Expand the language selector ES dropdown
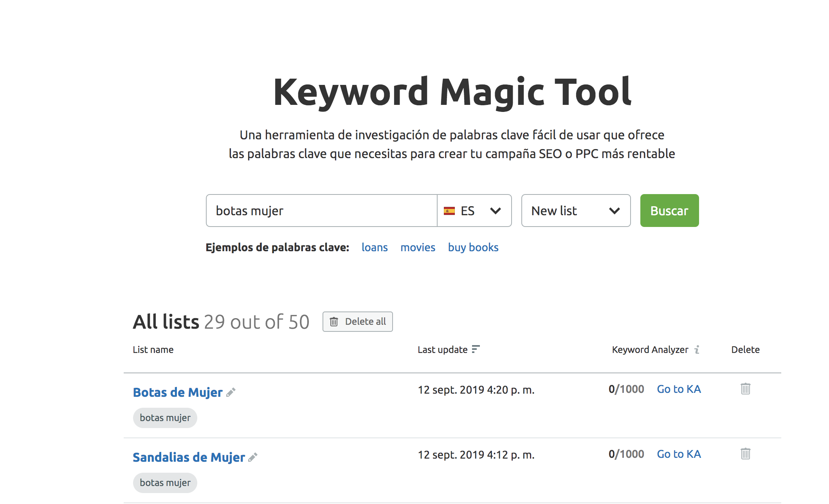The width and height of the screenshot is (829, 504). (474, 210)
